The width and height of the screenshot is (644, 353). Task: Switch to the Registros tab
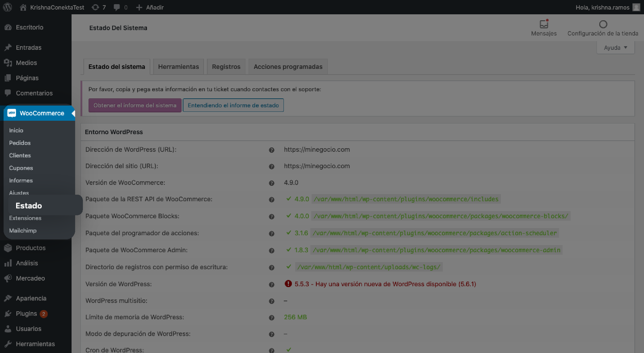[x=226, y=66]
